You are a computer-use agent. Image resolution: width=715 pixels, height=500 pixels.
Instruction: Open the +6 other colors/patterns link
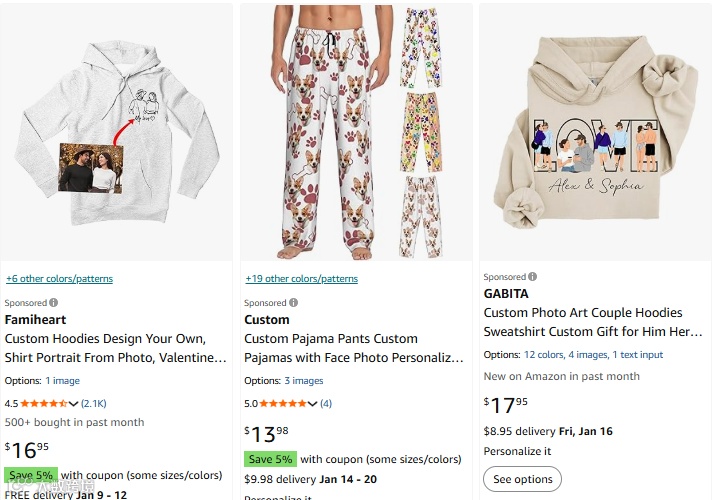[59, 279]
